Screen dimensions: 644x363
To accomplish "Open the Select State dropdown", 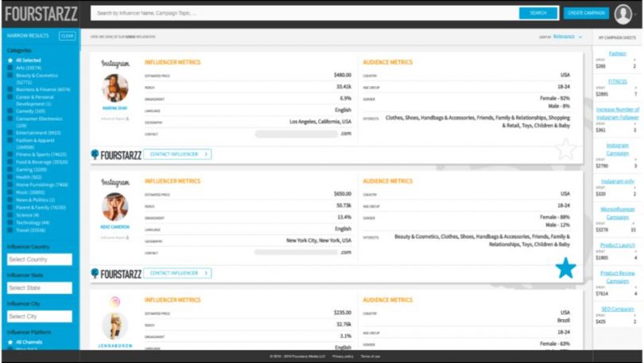I will pyautogui.click(x=40, y=287).
